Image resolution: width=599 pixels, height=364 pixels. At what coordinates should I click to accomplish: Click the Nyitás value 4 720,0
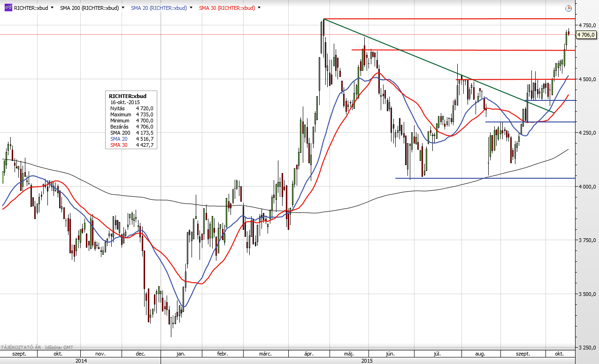coord(145,108)
